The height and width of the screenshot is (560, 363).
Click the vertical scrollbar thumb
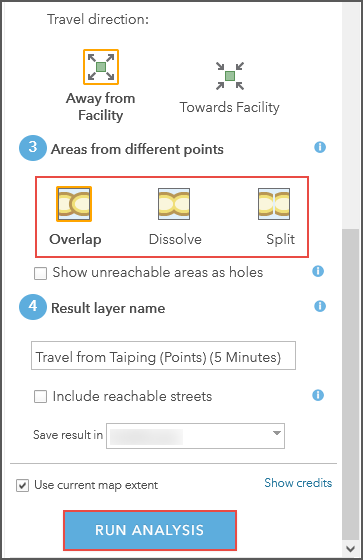[350, 384]
